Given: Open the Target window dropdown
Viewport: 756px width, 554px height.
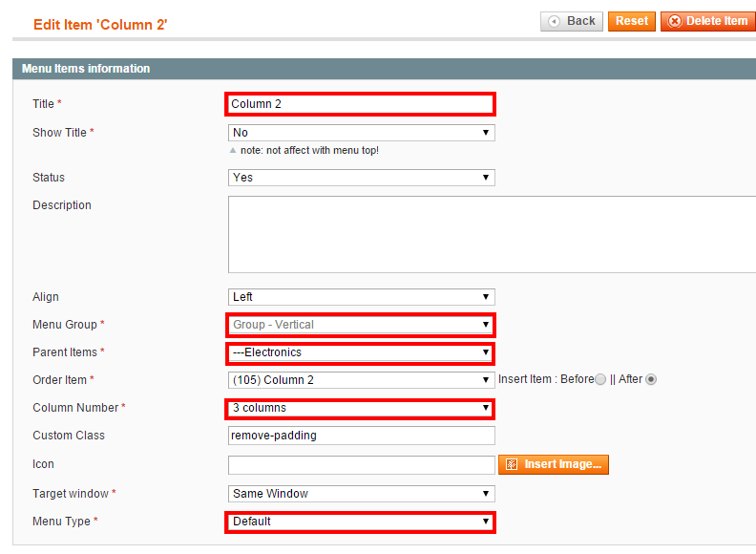Looking at the screenshot, I should 361,494.
